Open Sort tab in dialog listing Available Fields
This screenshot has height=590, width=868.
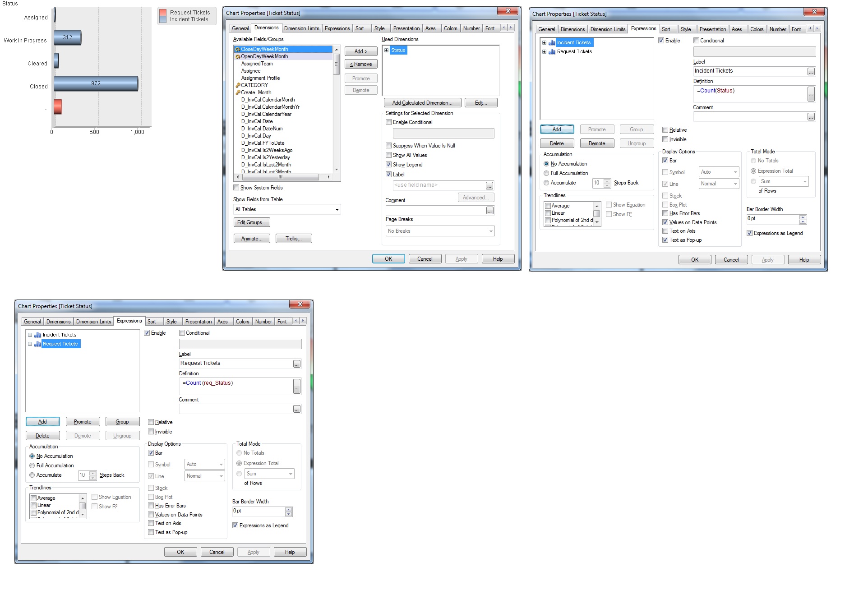(x=360, y=28)
